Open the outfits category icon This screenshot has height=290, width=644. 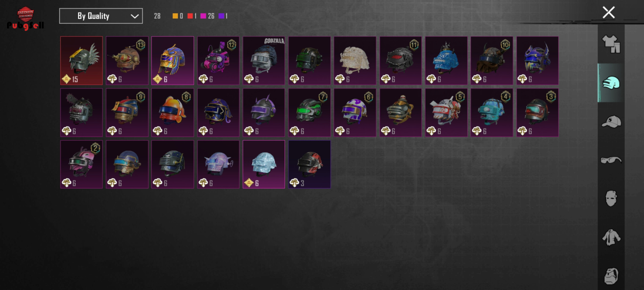pos(611,44)
